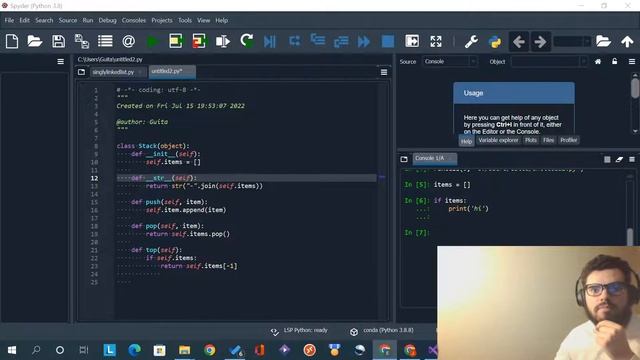The width and height of the screenshot is (640, 360).
Task: Toggle the Help pane lock icon
Action: [615, 62]
